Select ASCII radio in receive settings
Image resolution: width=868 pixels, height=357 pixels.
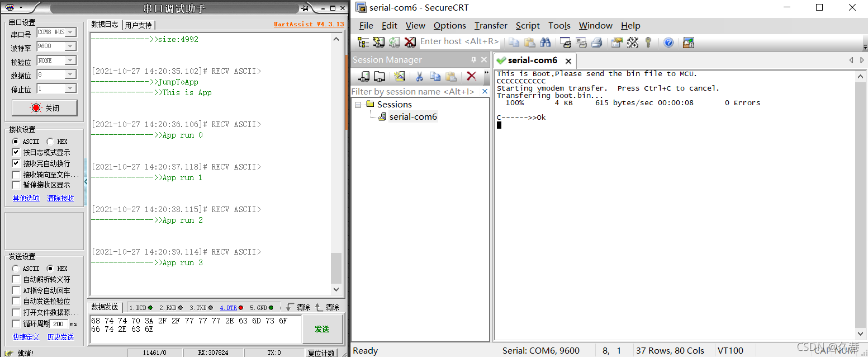[15, 142]
